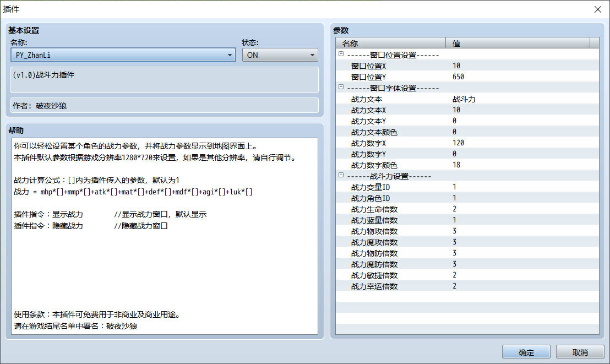610x364 pixels.
Task: Select the 战力蓝量倍数 parameter row
Action: (467, 220)
